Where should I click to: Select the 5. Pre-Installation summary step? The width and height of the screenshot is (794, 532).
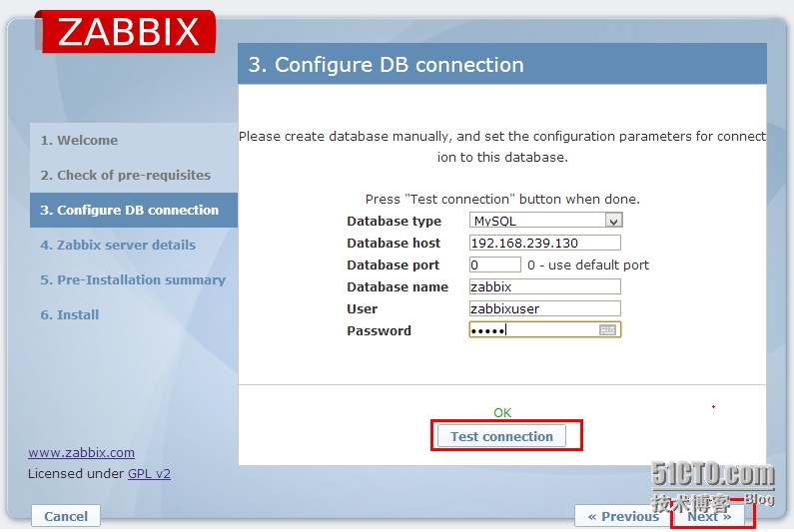133,279
